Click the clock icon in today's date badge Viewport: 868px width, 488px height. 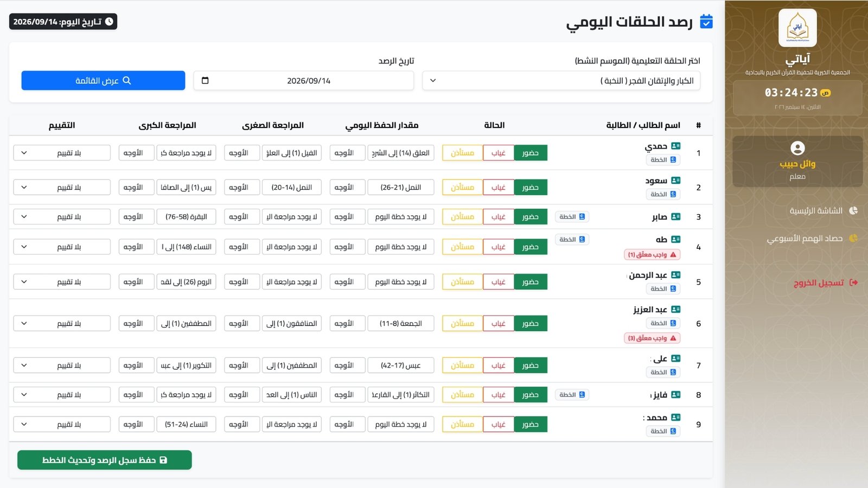point(109,22)
